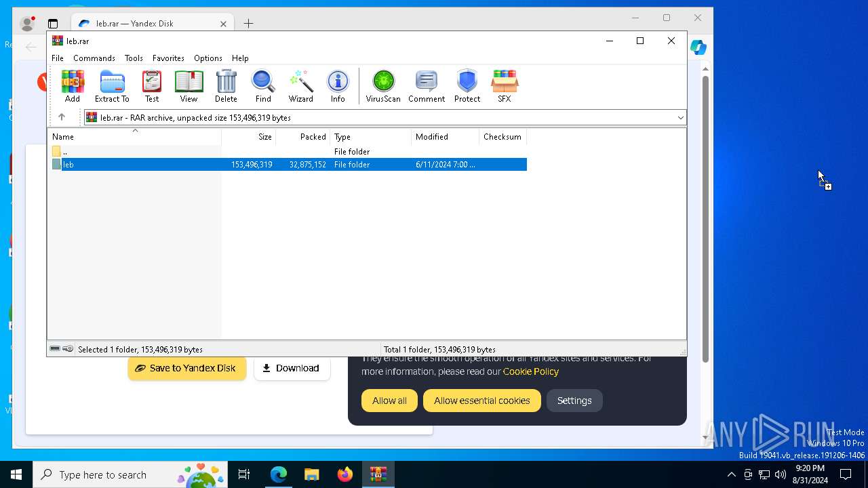The height and width of the screenshot is (488, 868).
Task: Click the packed size 32,875,152 cell
Action: click(x=308, y=165)
